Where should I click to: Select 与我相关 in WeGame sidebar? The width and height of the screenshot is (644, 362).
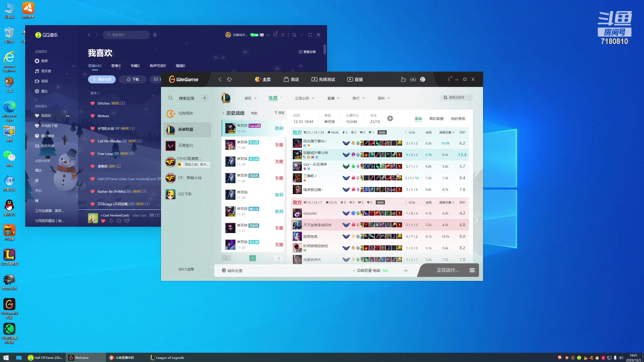pos(187,114)
